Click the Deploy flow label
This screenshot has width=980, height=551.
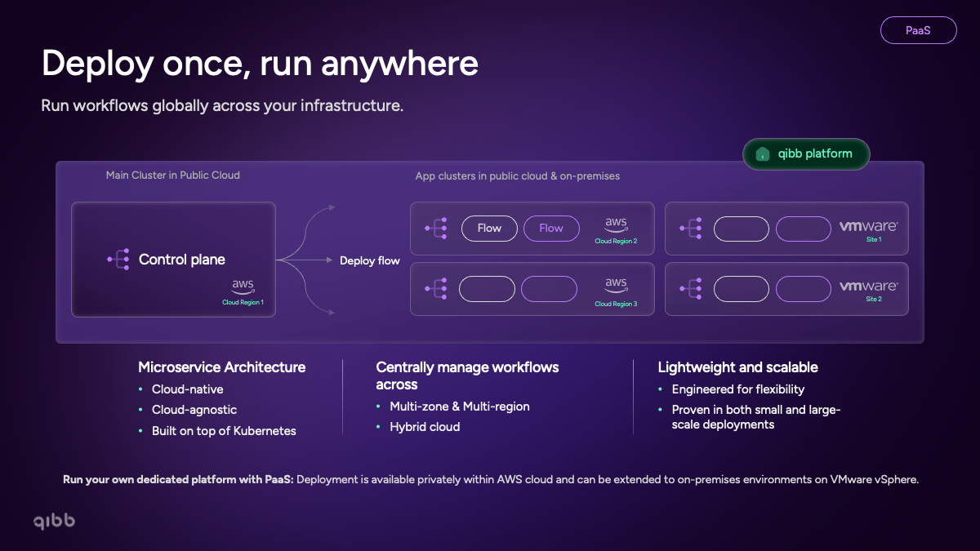click(x=370, y=260)
